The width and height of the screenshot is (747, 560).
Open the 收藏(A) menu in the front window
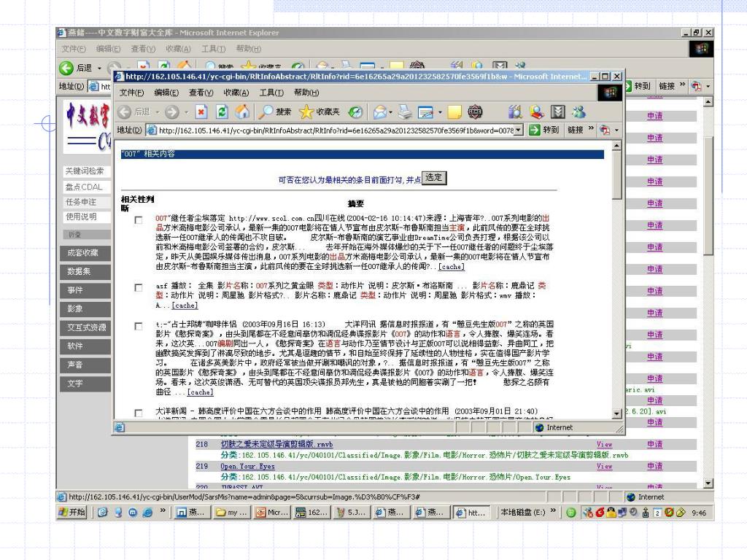click(236, 93)
